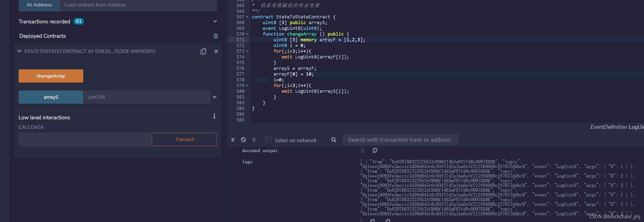Image resolution: width=644 pixels, height=222 pixels.
Task: Focus the Load contract from Address field
Action: (138, 5)
